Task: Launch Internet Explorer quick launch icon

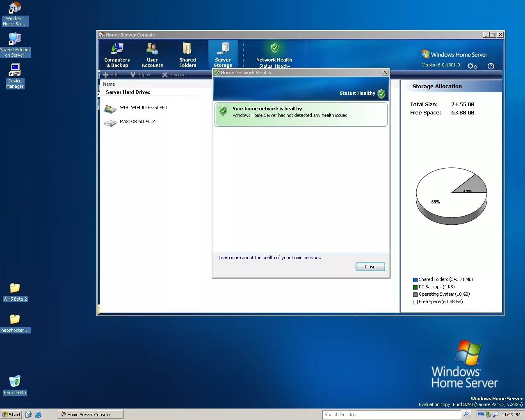Action: 38,415
